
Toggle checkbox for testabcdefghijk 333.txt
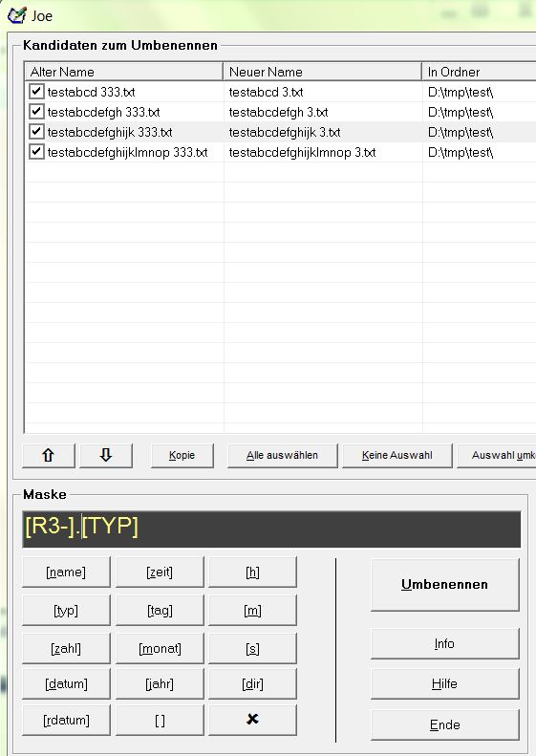point(36,132)
